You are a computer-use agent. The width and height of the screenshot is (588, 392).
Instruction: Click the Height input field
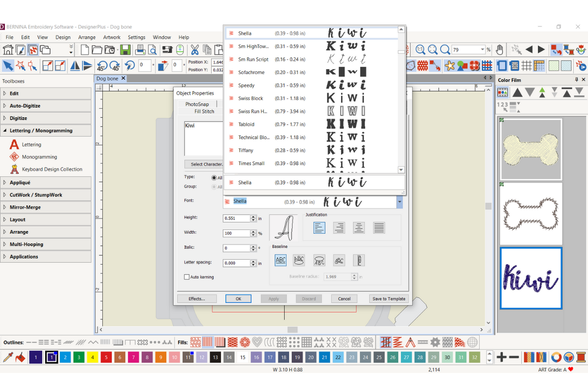click(237, 219)
